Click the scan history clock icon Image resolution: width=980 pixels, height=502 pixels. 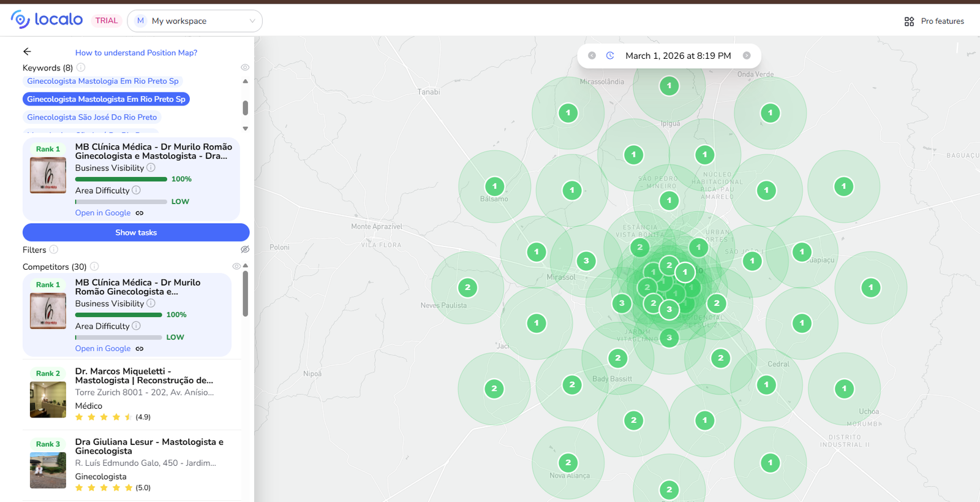point(610,56)
